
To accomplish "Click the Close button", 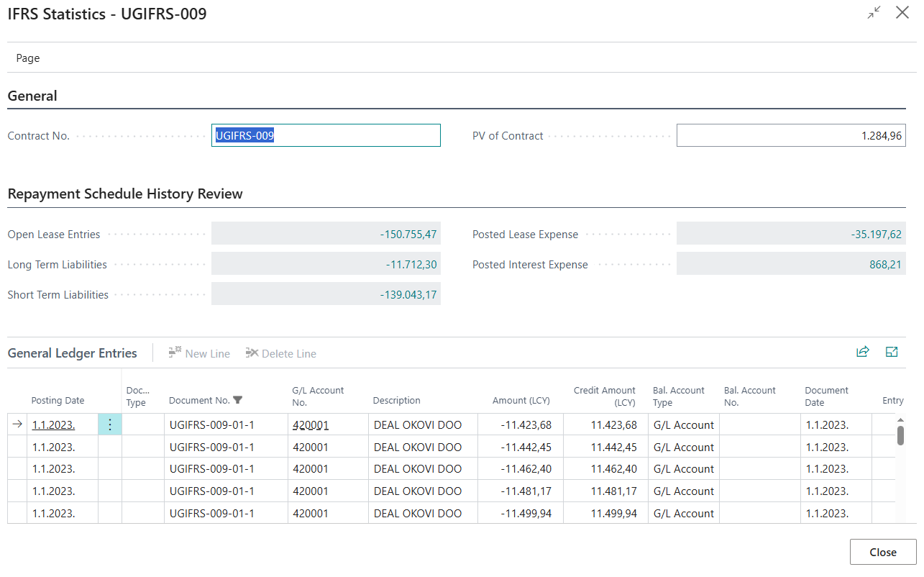I will [x=883, y=552].
